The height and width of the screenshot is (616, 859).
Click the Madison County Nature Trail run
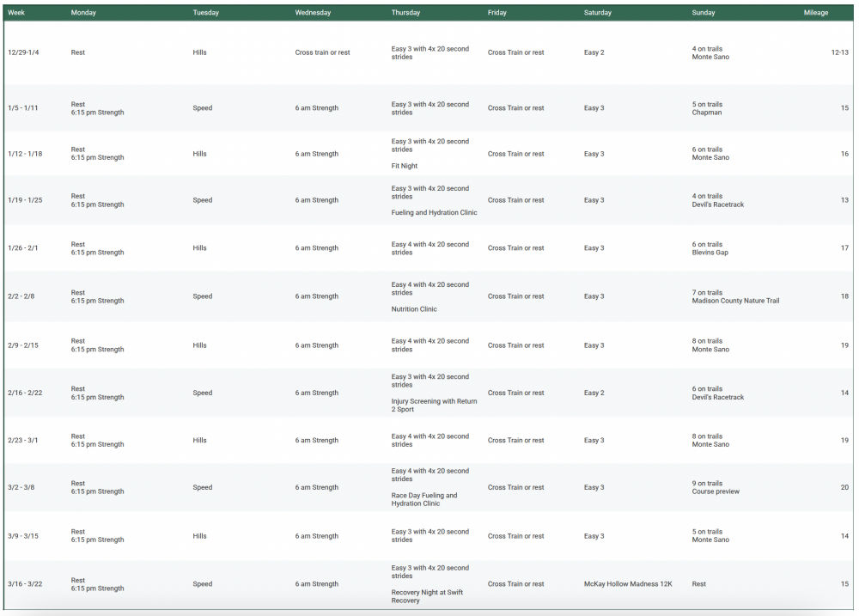click(735, 301)
